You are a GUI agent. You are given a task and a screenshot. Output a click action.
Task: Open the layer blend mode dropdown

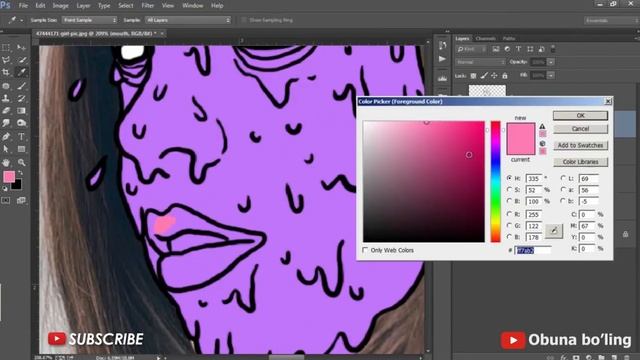tap(481, 62)
